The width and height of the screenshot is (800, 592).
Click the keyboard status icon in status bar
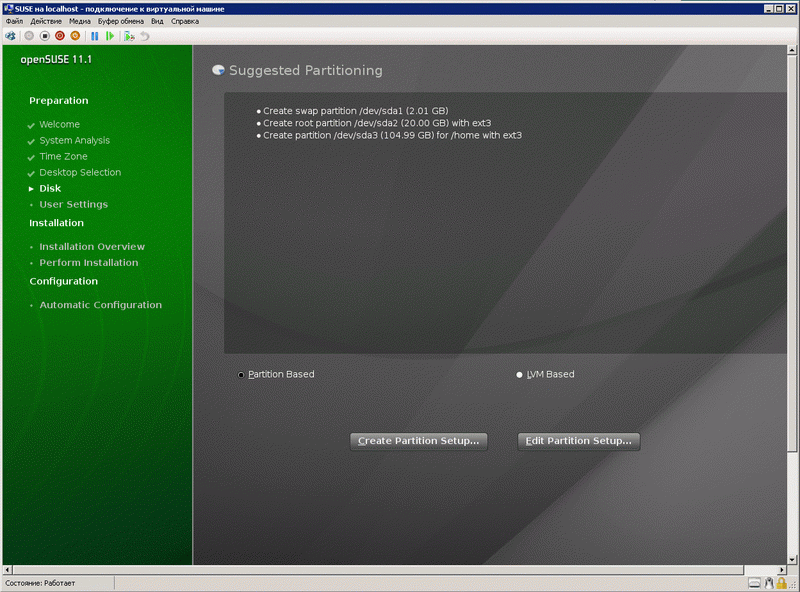point(755,583)
